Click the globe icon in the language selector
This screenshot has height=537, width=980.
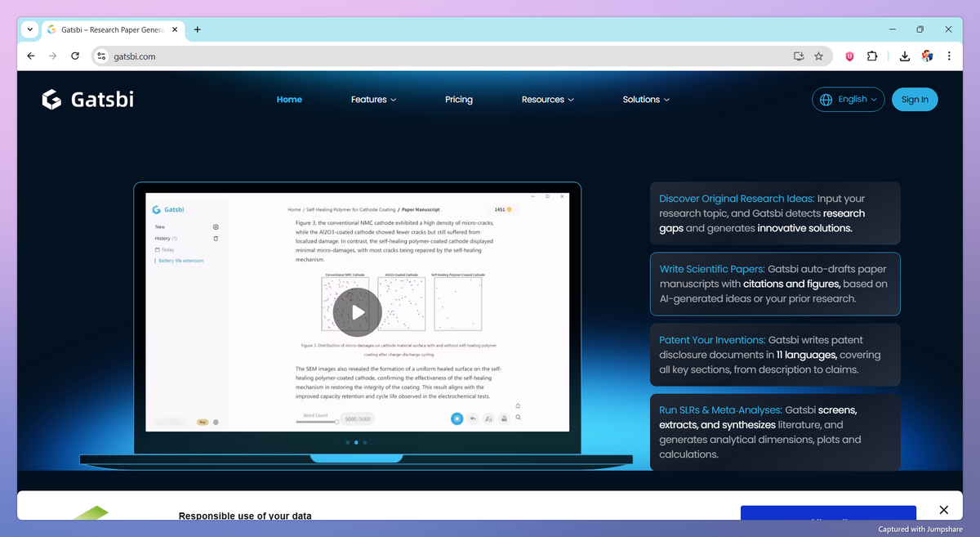pos(824,99)
